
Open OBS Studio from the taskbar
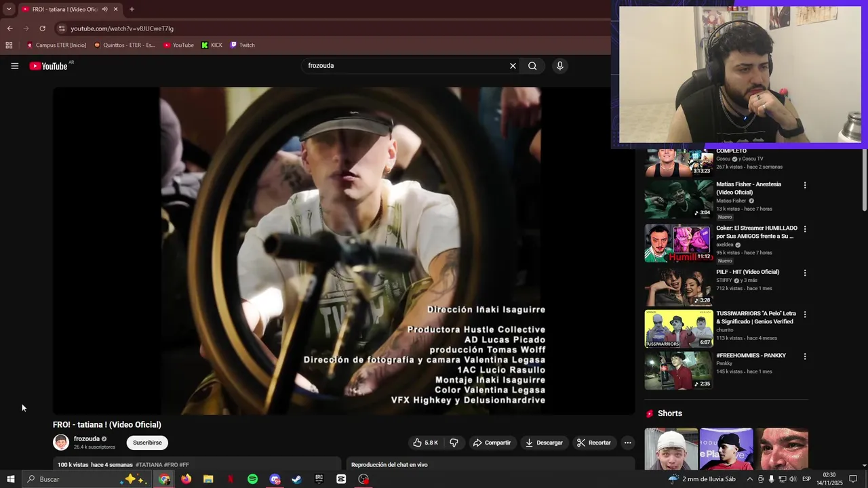tap(363, 479)
